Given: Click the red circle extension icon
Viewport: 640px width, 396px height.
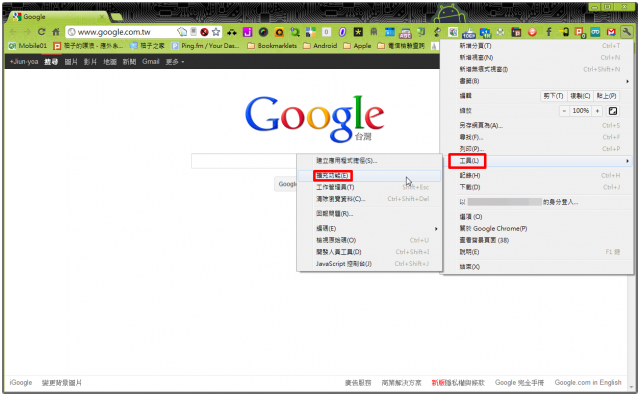Looking at the screenshot, I should (532, 32).
